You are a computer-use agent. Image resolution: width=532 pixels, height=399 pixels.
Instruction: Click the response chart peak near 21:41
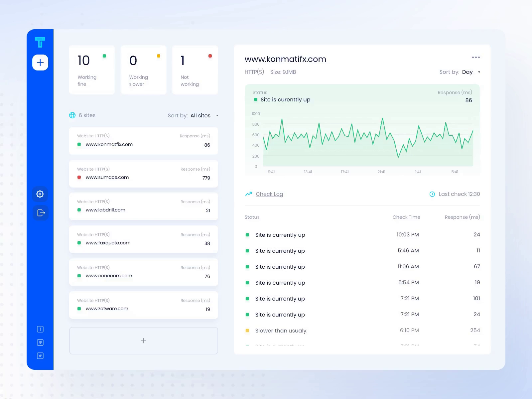tap(382, 118)
